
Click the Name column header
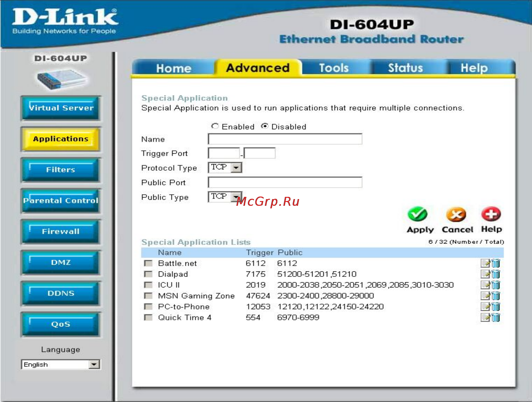click(x=170, y=253)
